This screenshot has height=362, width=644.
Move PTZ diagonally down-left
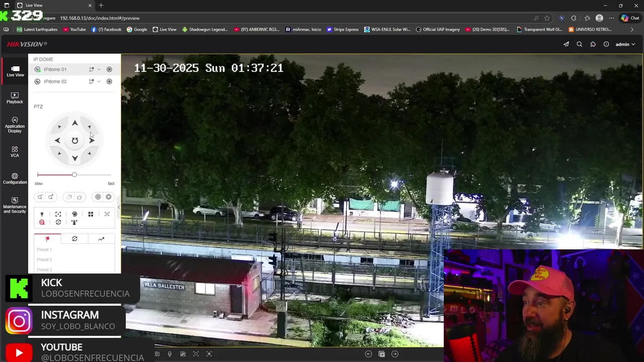tap(60, 154)
